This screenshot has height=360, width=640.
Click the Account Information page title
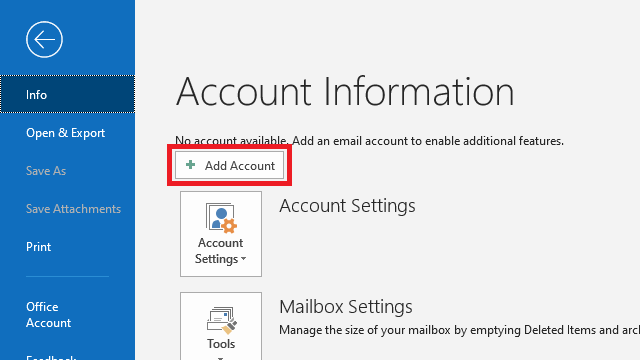(x=345, y=92)
